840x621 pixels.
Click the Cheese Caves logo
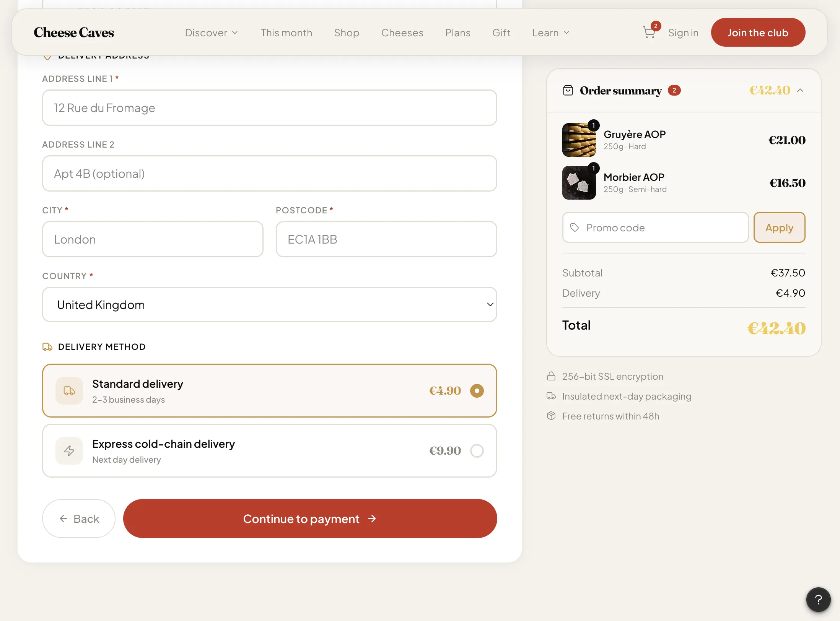coord(73,32)
